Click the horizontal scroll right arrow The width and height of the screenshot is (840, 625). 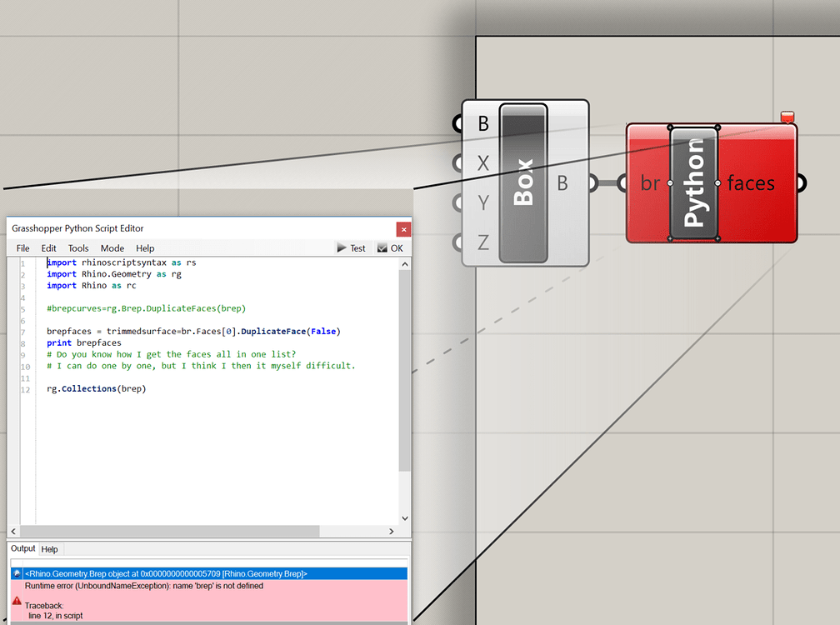click(391, 532)
